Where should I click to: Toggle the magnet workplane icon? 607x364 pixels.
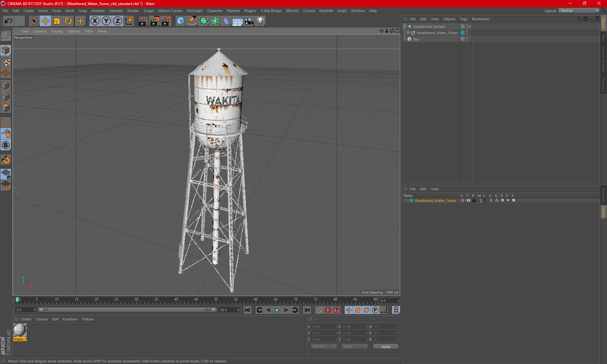(6, 160)
